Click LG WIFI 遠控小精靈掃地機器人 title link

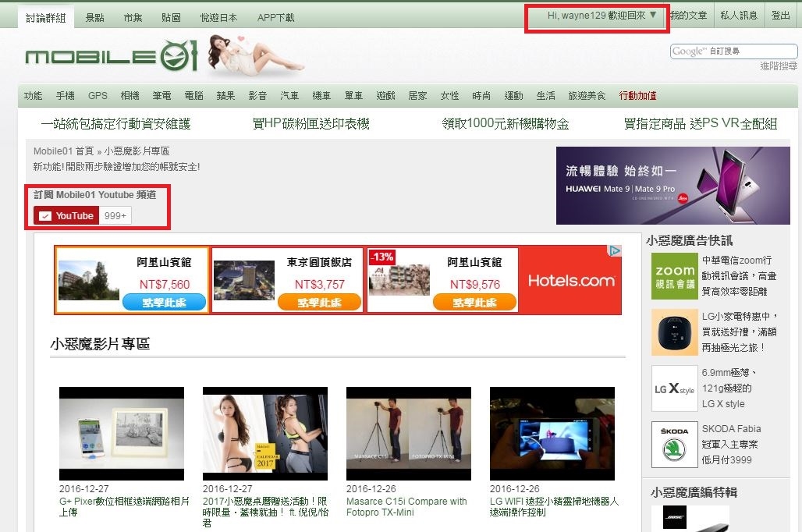point(555,507)
